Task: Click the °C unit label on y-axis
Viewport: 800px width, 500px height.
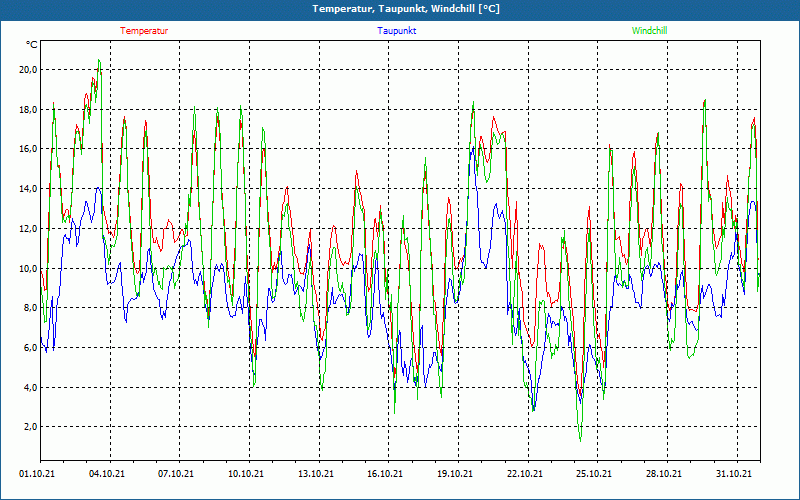Action: point(31,45)
